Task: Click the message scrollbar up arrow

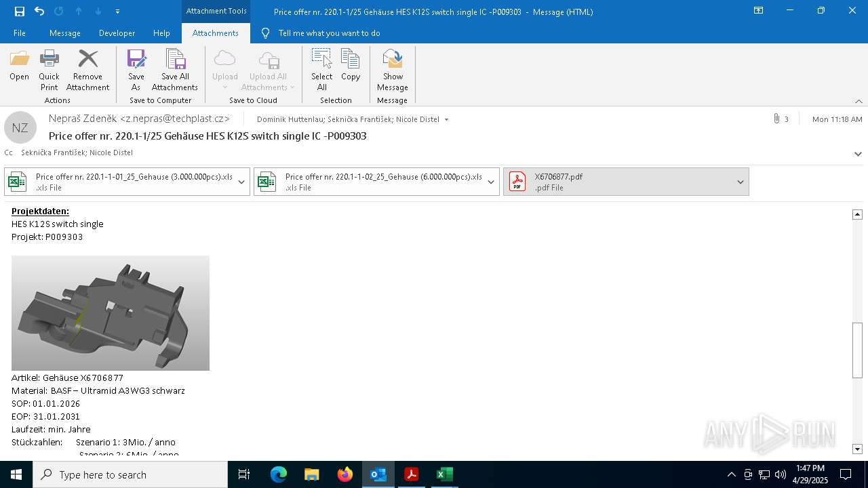Action: point(857,214)
